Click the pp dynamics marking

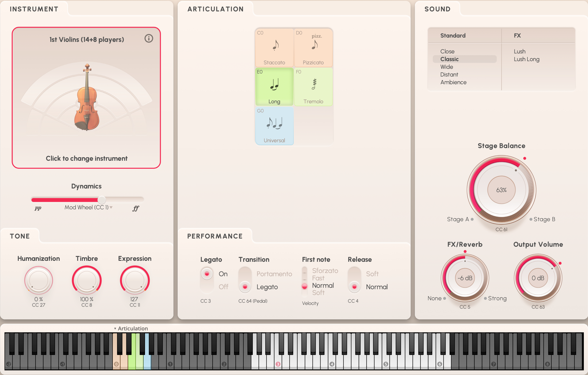pos(38,208)
